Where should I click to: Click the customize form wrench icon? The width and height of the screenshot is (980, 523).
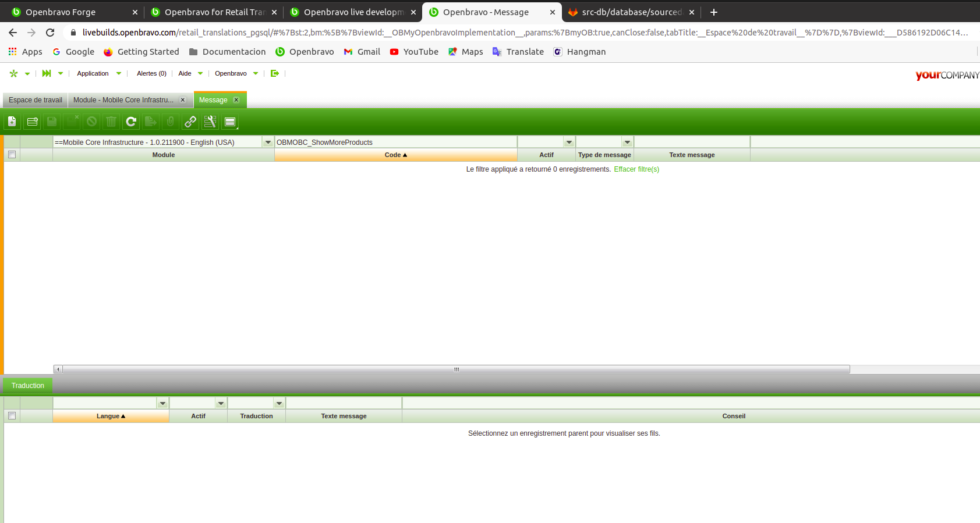click(x=210, y=122)
